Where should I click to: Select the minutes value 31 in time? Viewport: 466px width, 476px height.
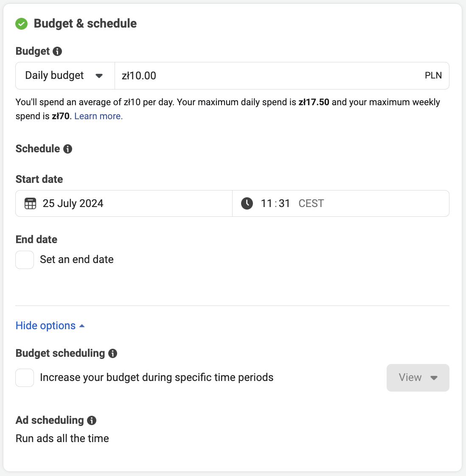coord(284,204)
